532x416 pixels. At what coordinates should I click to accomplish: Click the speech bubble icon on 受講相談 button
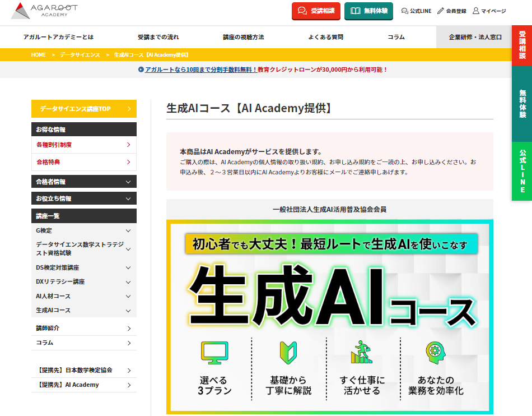point(302,11)
